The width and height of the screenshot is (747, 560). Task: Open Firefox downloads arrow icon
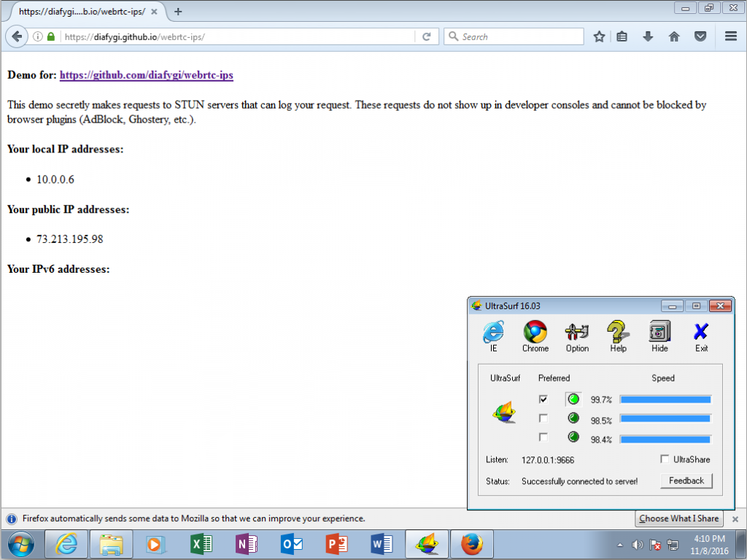(x=648, y=36)
